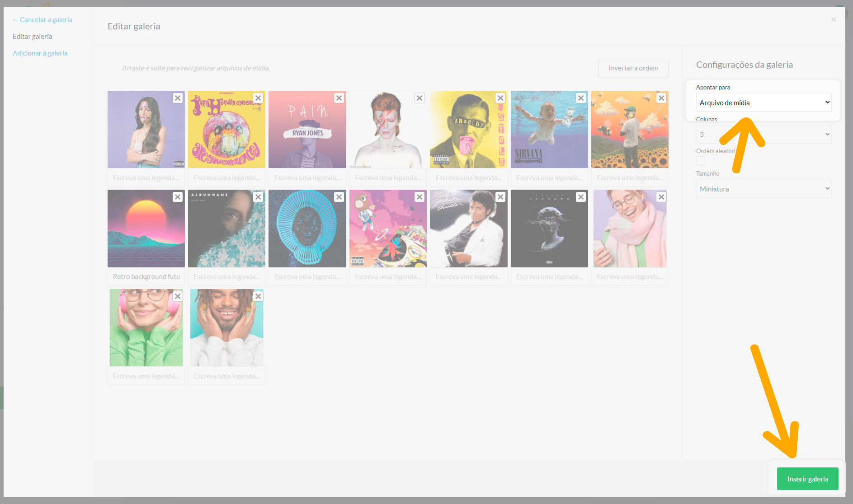This screenshot has height=504, width=853.
Task: Expand the Colunas dropdown
Action: (x=763, y=134)
